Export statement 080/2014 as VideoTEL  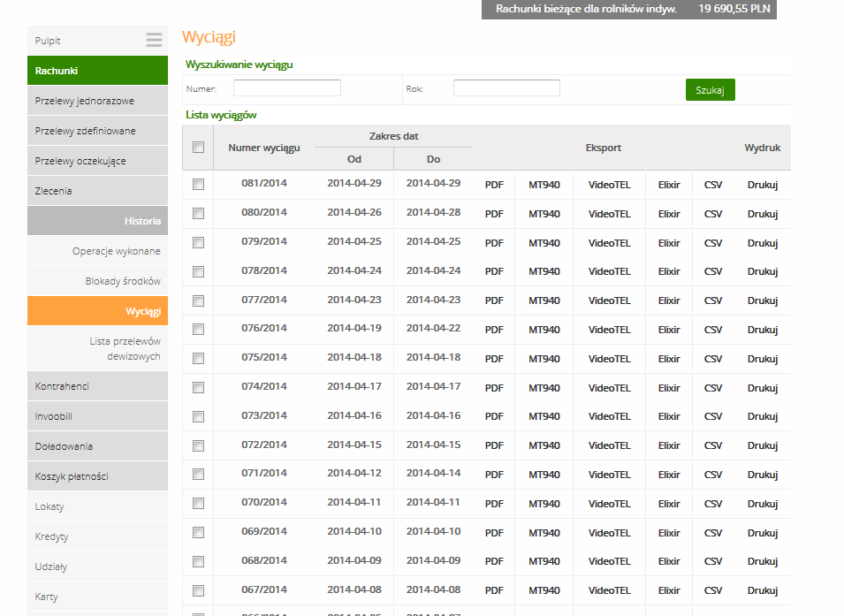tap(609, 214)
